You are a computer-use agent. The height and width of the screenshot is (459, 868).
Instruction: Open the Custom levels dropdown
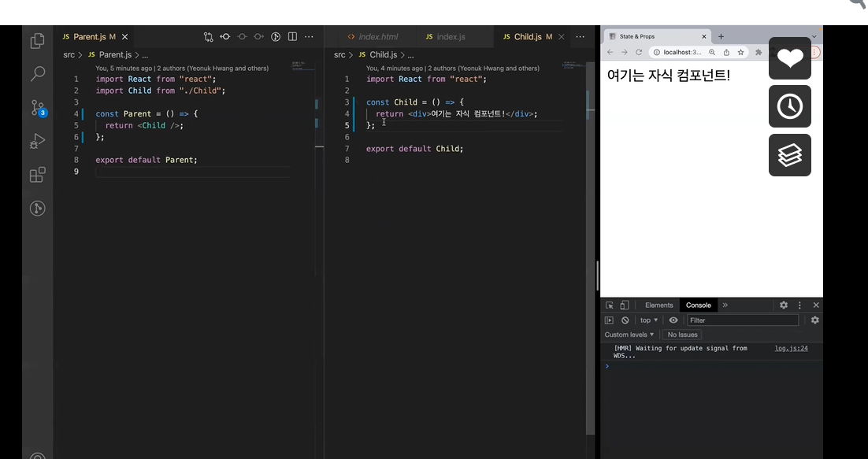click(x=629, y=335)
